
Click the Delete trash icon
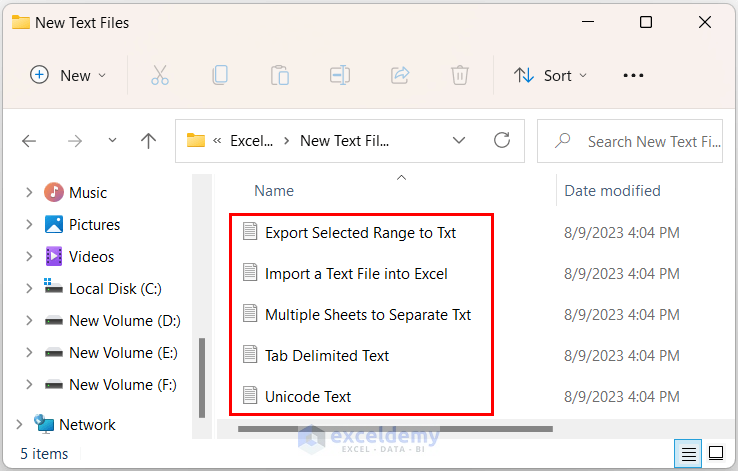tap(459, 75)
